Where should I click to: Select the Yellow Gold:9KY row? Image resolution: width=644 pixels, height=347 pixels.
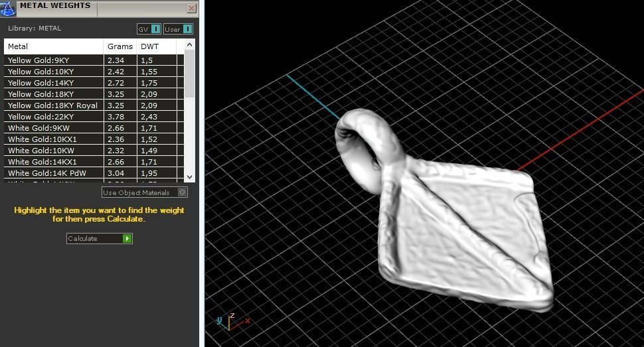click(x=94, y=60)
